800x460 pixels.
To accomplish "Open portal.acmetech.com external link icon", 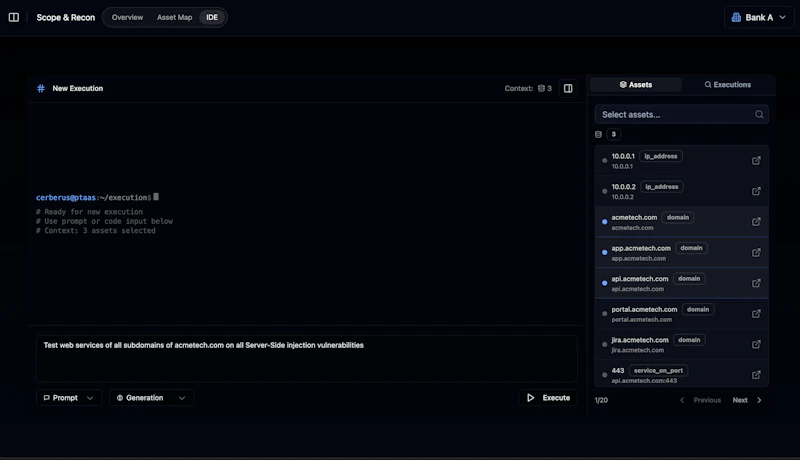I will tap(756, 314).
